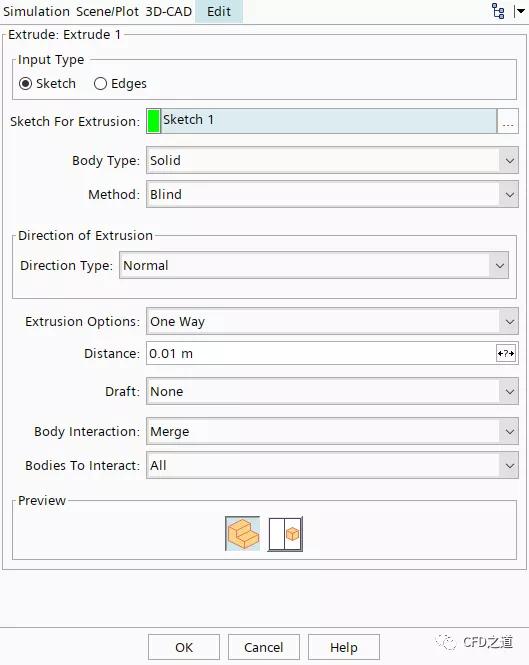Click the Distance expression icon button

pyautogui.click(x=506, y=353)
